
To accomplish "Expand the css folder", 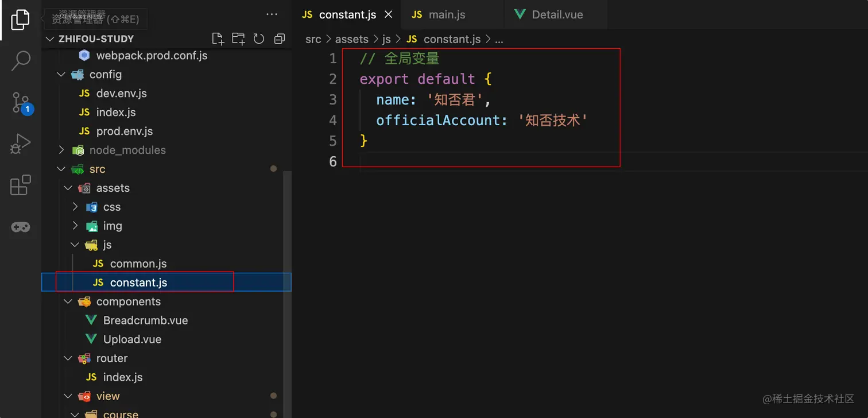I will point(75,207).
